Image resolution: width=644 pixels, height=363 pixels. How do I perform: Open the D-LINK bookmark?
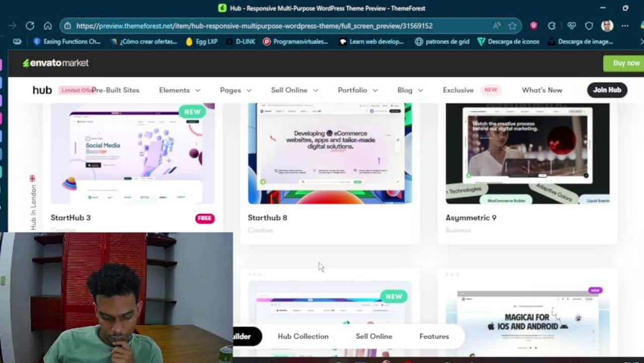[x=240, y=42]
